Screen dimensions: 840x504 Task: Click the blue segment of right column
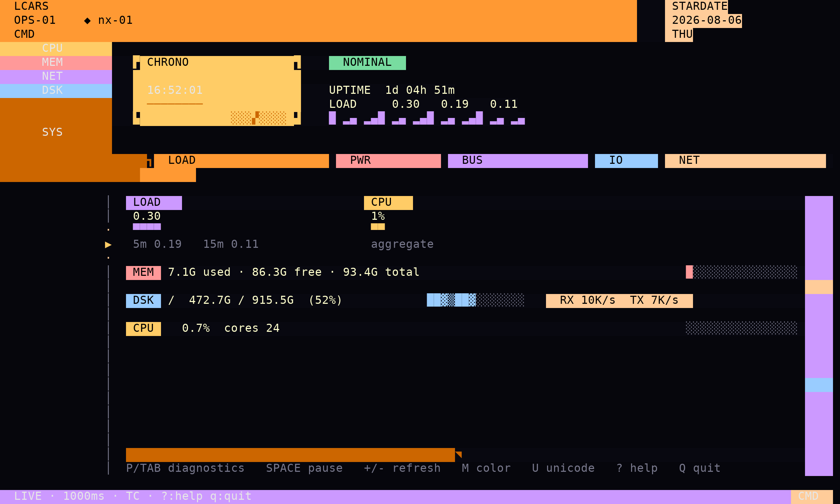coord(819,385)
